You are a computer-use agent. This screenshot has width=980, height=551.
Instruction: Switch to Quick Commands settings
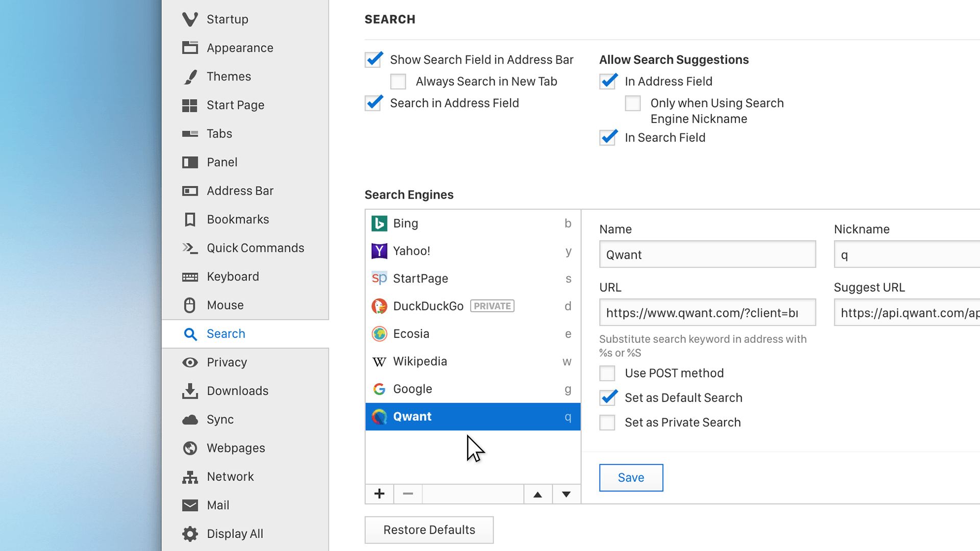(255, 248)
